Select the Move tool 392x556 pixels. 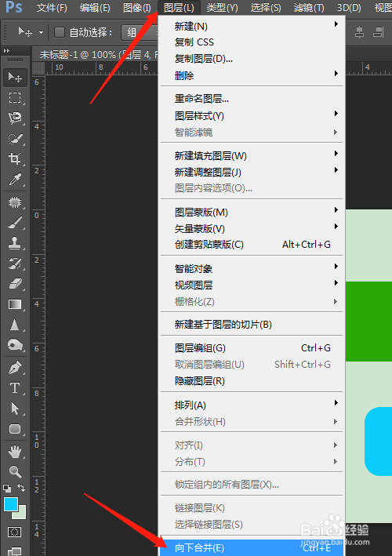[x=15, y=78]
